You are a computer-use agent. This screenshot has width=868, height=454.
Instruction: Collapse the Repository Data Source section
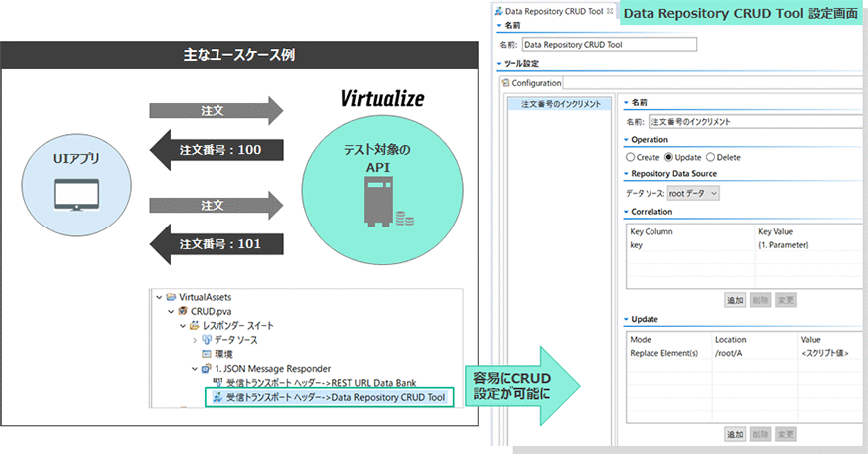click(x=627, y=174)
